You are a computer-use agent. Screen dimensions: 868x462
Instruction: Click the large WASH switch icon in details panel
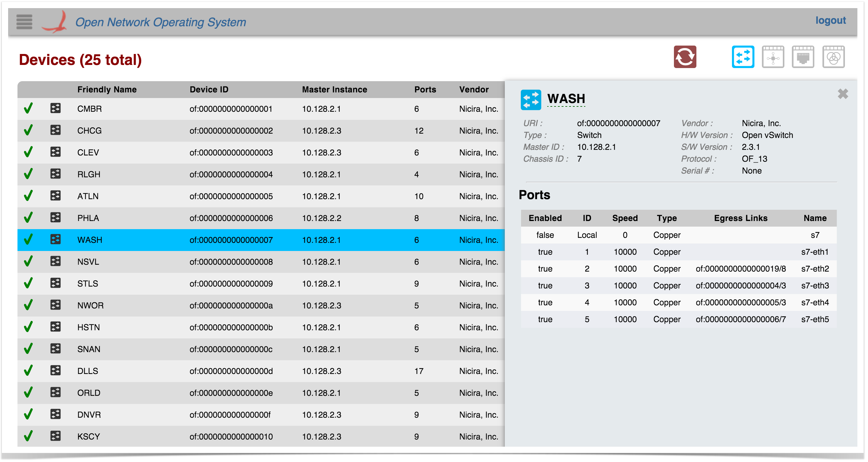(531, 100)
